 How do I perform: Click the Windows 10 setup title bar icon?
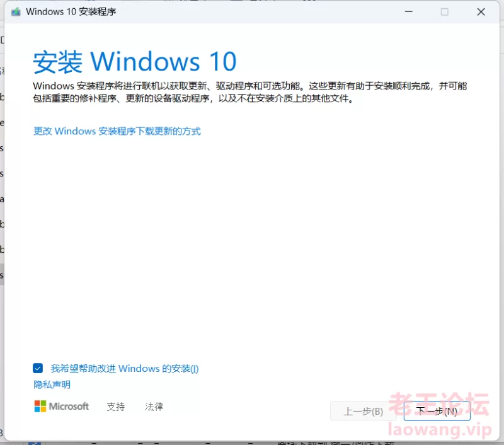click(x=16, y=12)
